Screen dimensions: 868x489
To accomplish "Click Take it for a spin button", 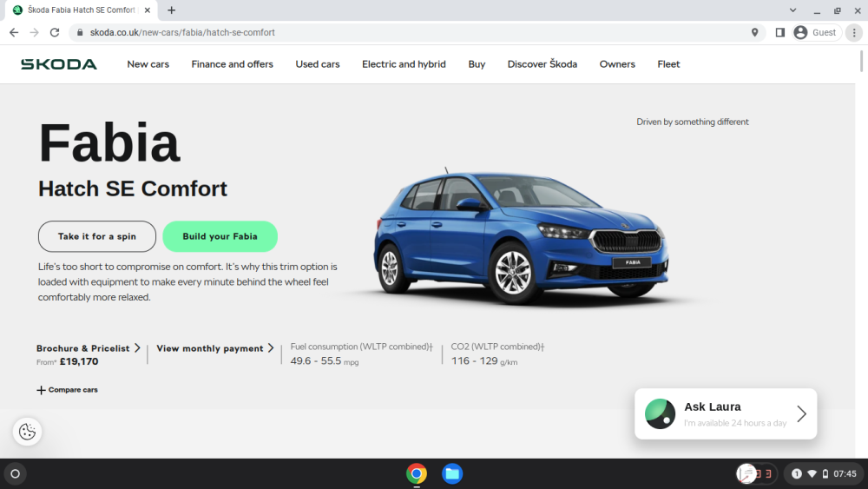I will click(x=97, y=236).
